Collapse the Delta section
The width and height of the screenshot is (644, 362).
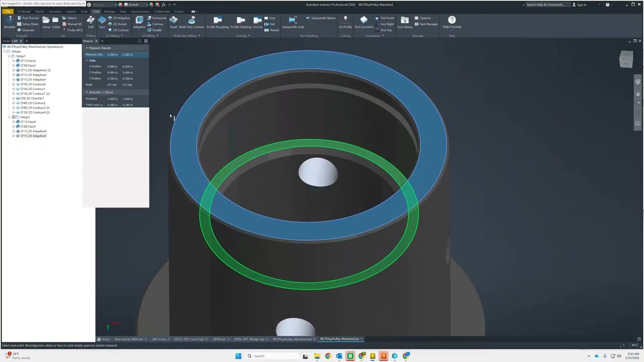click(x=87, y=60)
